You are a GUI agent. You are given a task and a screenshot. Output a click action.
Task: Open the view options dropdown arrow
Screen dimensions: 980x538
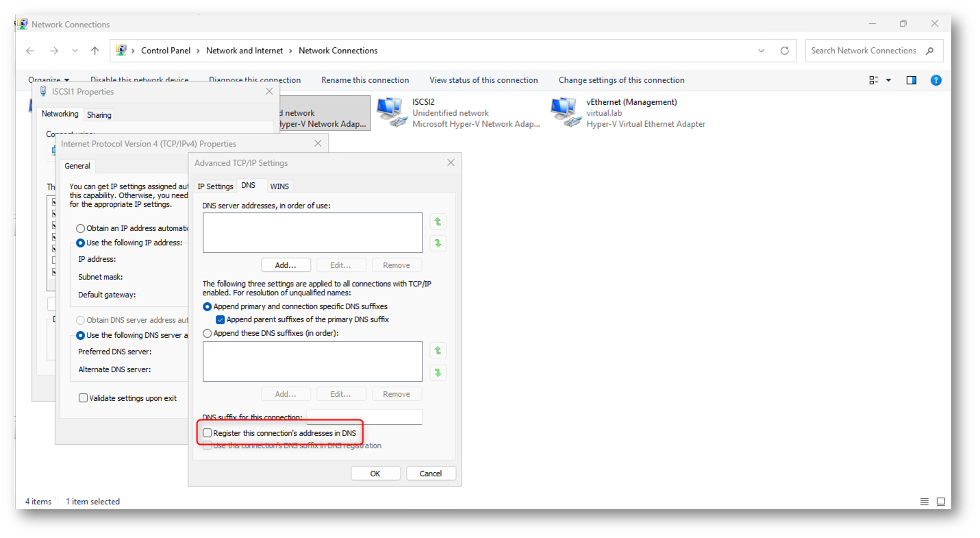tap(889, 80)
